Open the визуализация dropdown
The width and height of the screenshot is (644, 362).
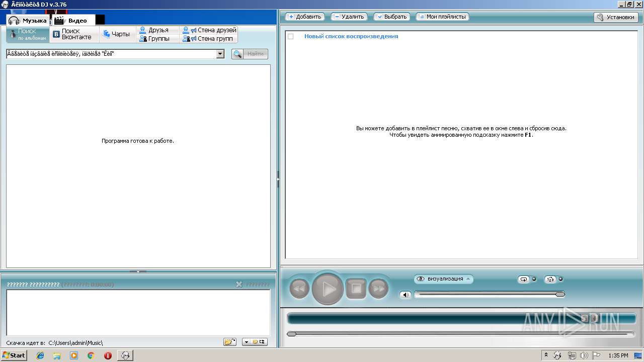(444, 279)
